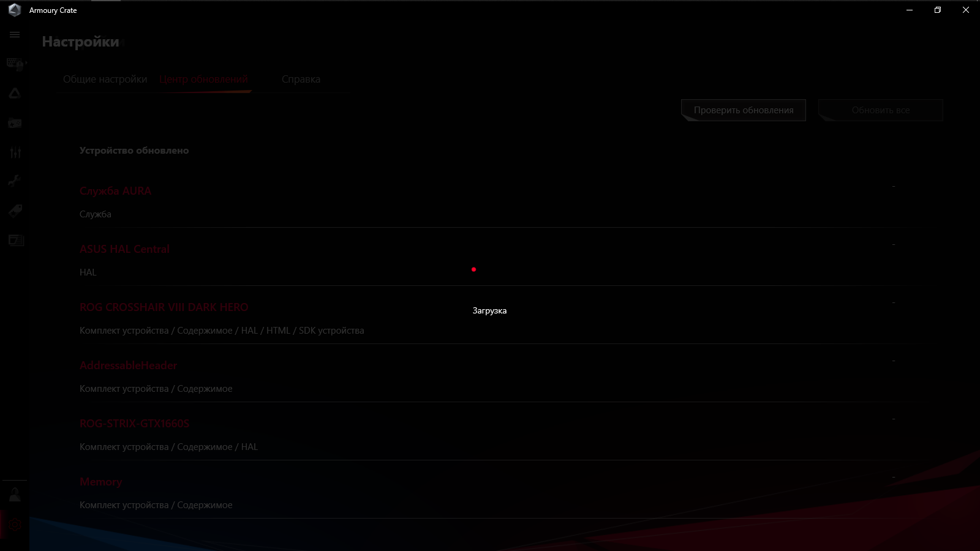Switch to the Справка tab

pyautogui.click(x=301, y=79)
